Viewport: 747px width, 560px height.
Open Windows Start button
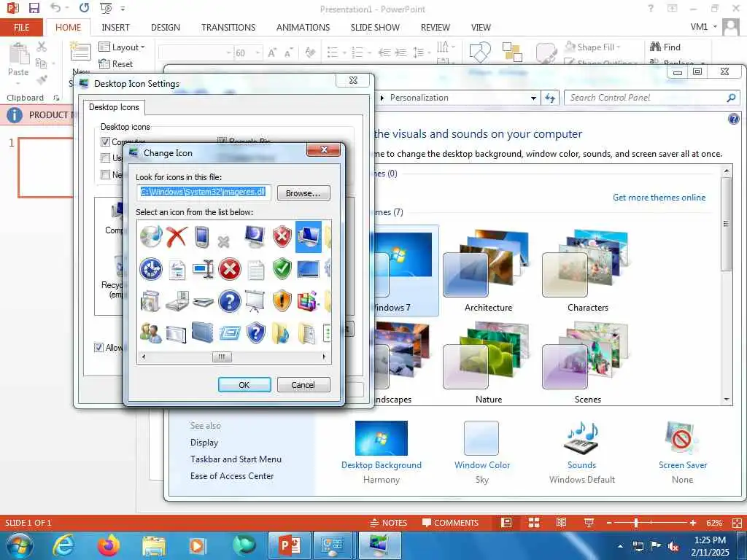click(x=20, y=545)
